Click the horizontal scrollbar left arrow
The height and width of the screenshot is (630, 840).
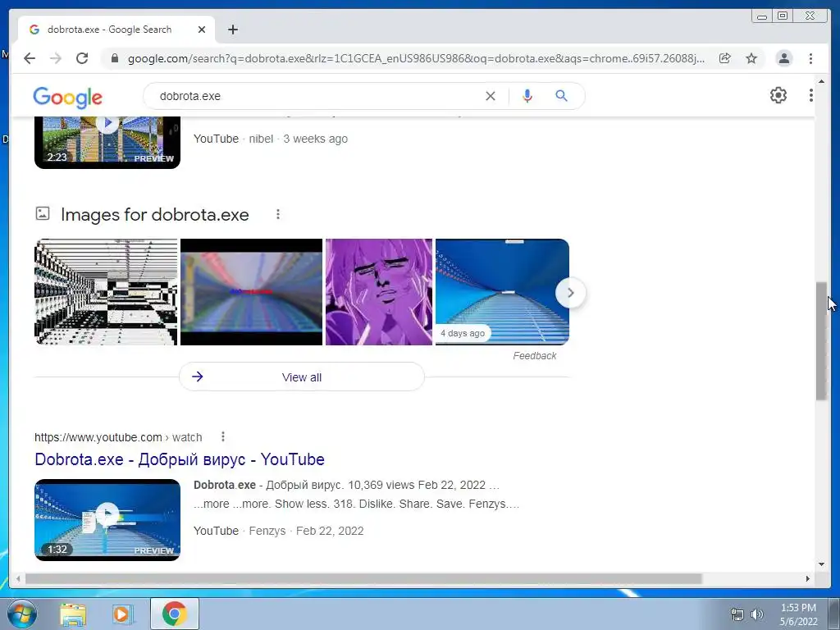(18, 579)
